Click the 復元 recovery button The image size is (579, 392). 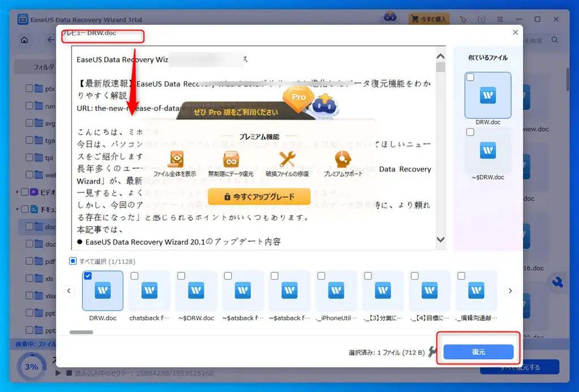pos(478,351)
